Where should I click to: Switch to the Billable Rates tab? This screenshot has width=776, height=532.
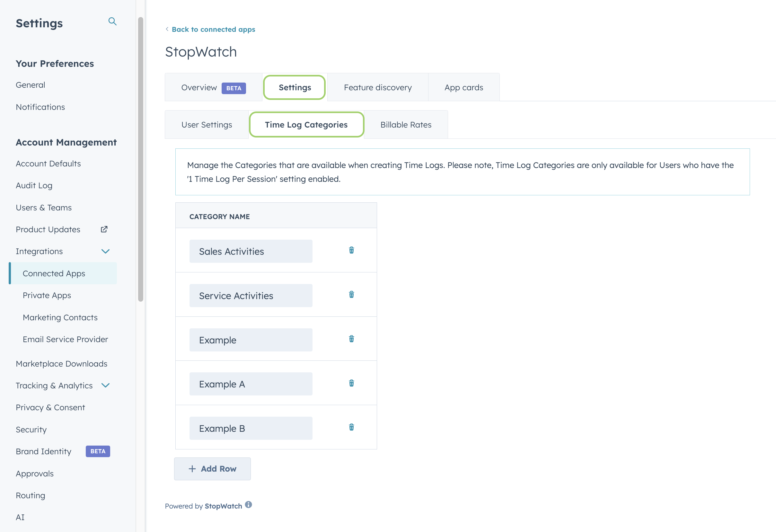(406, 125)
